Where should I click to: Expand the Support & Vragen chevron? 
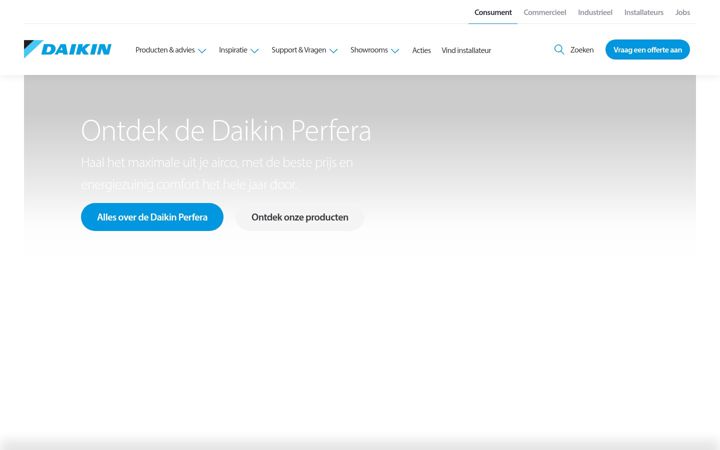pos(333,51)
